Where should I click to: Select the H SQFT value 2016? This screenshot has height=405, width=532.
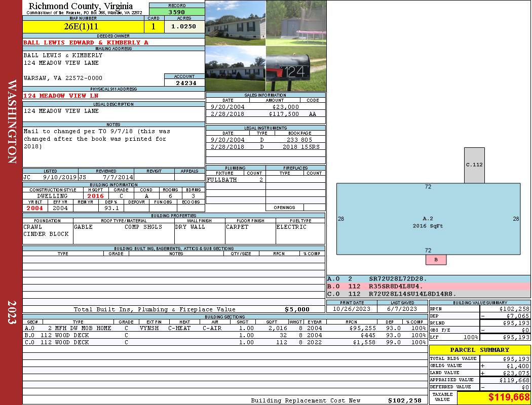point(95,196)
